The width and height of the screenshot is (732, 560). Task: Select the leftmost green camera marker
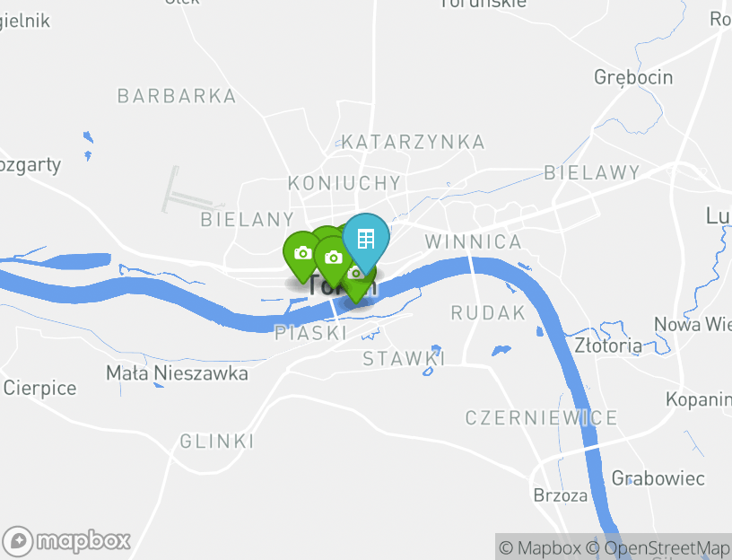click(301, 255)
